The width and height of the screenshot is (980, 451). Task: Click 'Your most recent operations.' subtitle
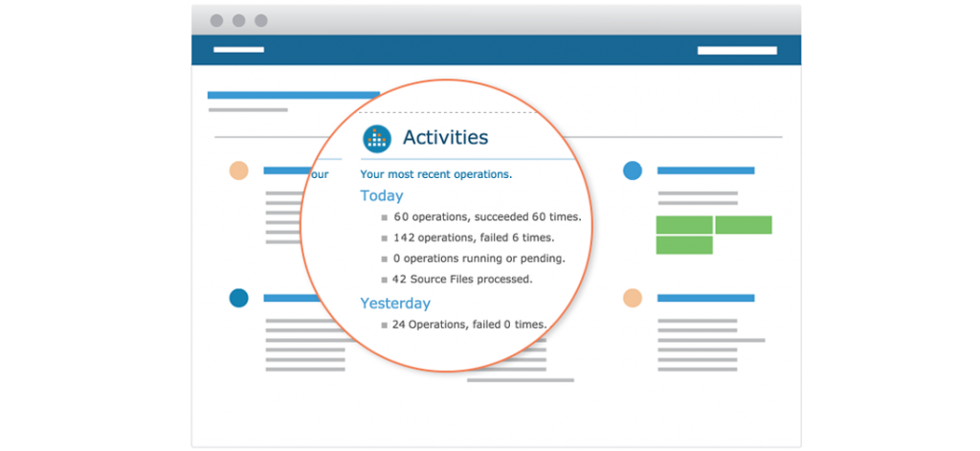(x=435, y=174)
